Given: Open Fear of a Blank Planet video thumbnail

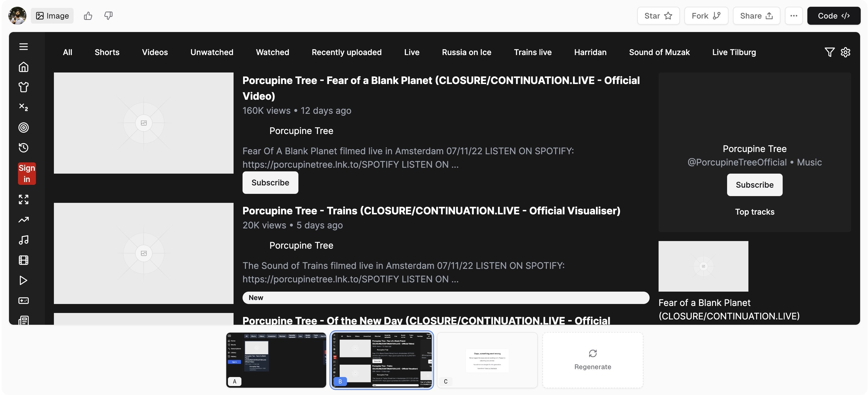Looking at the screenshot, I should click(143, 123).
